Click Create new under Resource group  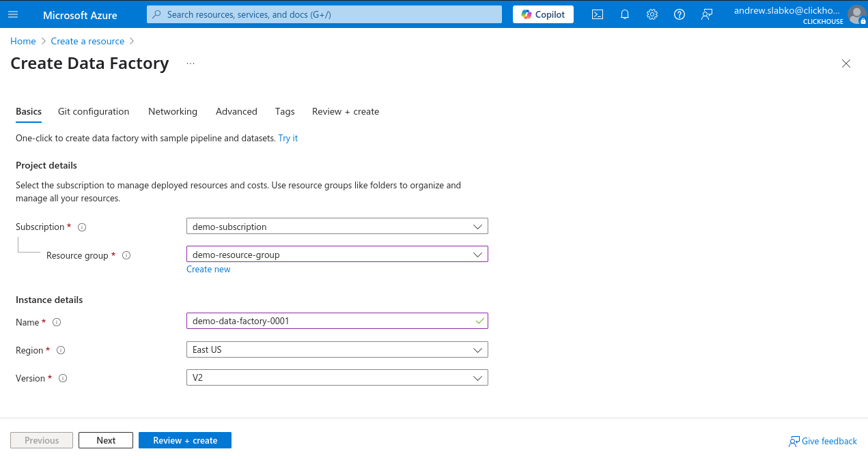pyautogui.click(x=208, y=269)
